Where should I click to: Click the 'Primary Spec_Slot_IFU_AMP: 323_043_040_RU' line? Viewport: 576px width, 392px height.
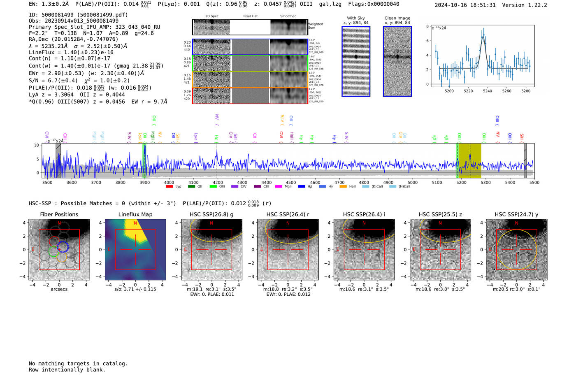point(95,27)
